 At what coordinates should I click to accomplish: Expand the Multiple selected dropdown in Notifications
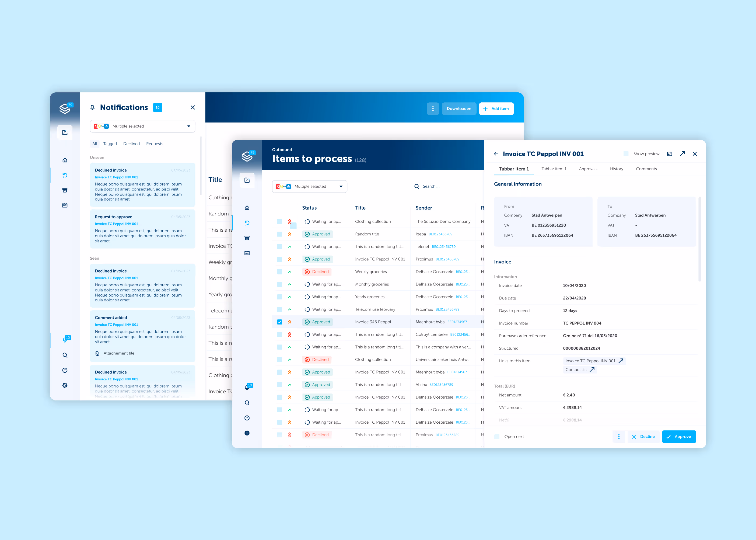143,126
